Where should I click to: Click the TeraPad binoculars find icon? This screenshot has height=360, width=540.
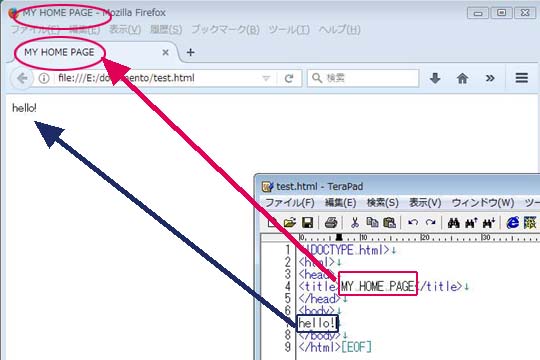(454, 223)
